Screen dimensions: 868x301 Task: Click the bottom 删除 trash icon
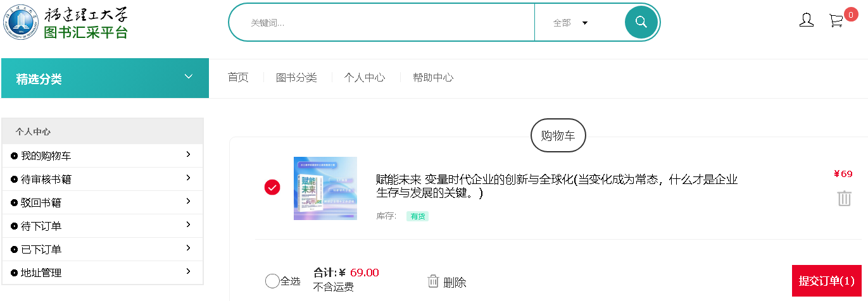[x=433, y=281]
